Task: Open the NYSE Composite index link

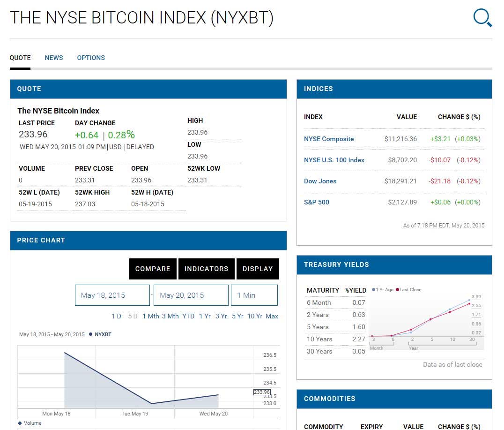Action: [329, 139]
